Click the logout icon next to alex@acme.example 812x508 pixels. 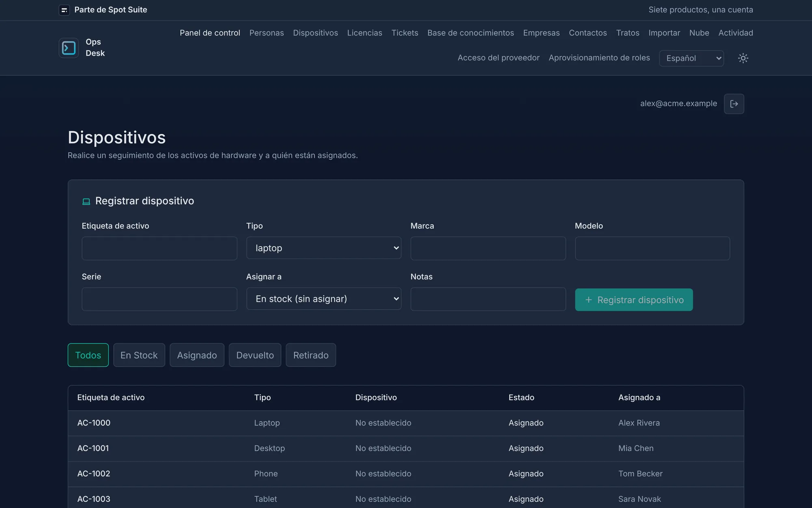(x=734, y=104)
